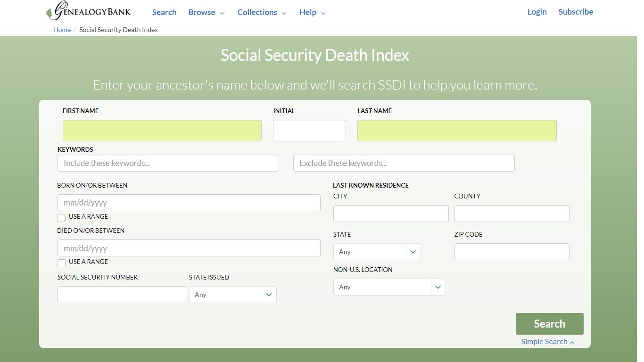The width and height of the screenshot is (644, 362).
Task: Click the Last Name input field
Action: (456, 130)
